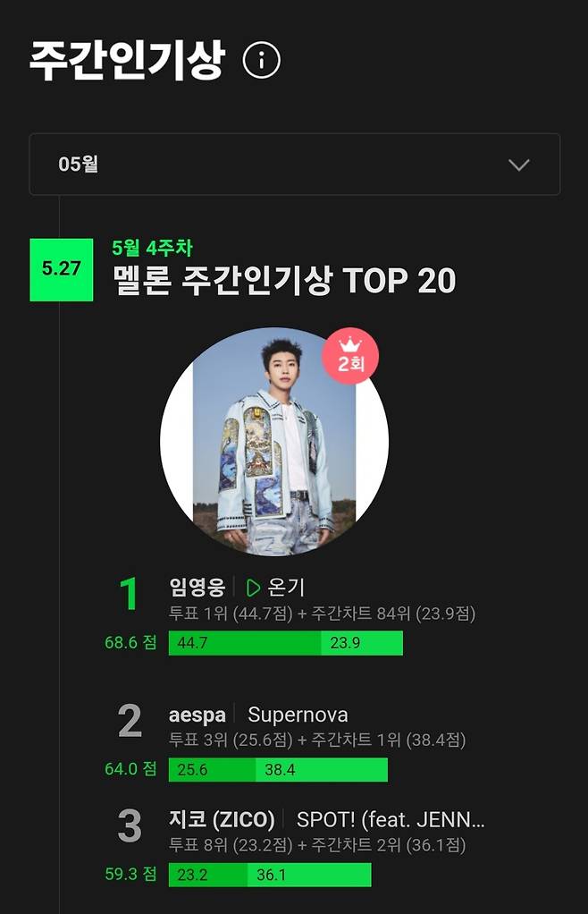Expand the truncated title SPOT! (feat. JENN...)
The height and width of the screenshot is (914, 588).
pos(389,818)
